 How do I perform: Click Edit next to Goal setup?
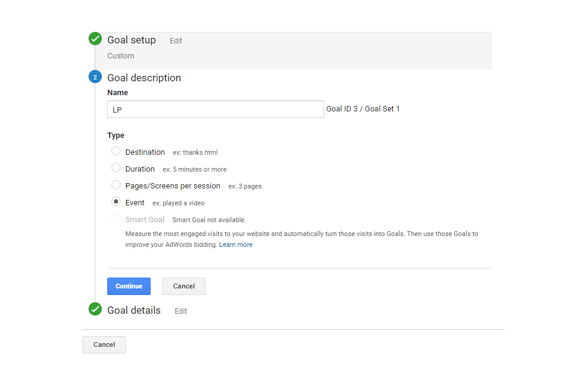click(176, 41)
